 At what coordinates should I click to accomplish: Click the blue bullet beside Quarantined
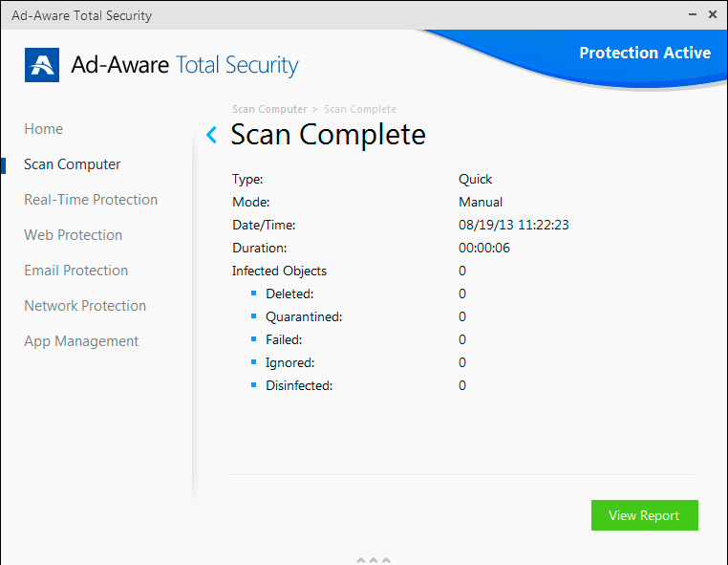coord(254,316)
